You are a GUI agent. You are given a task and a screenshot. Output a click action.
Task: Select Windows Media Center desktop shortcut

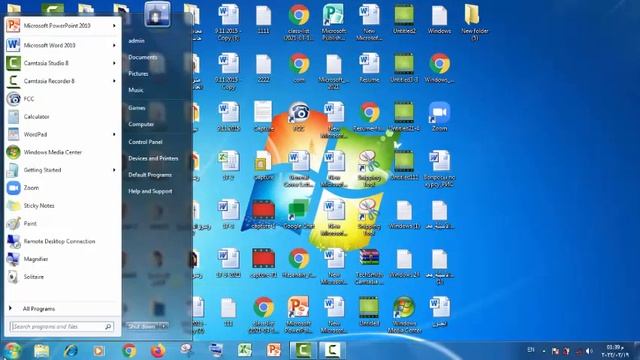pos(404,315)
